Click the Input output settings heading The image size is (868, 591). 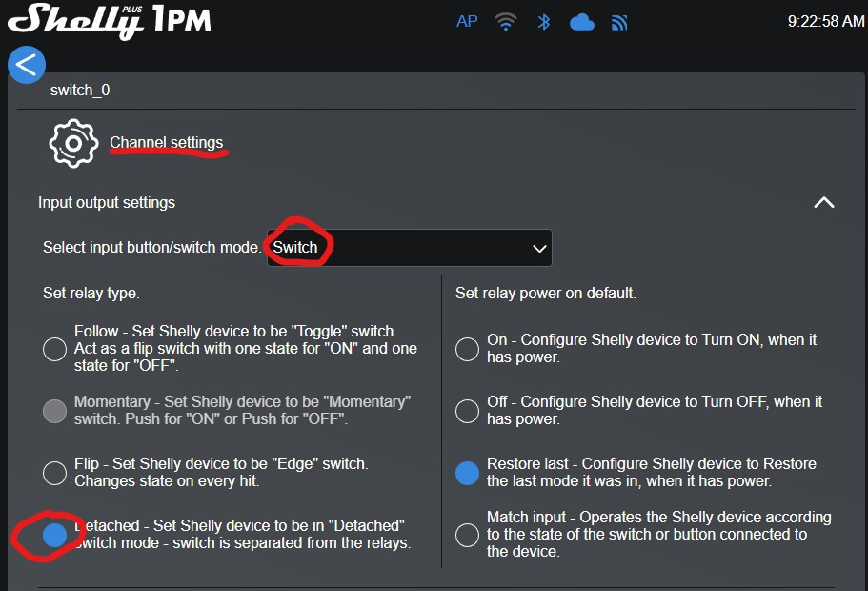(x=107, y=203)
